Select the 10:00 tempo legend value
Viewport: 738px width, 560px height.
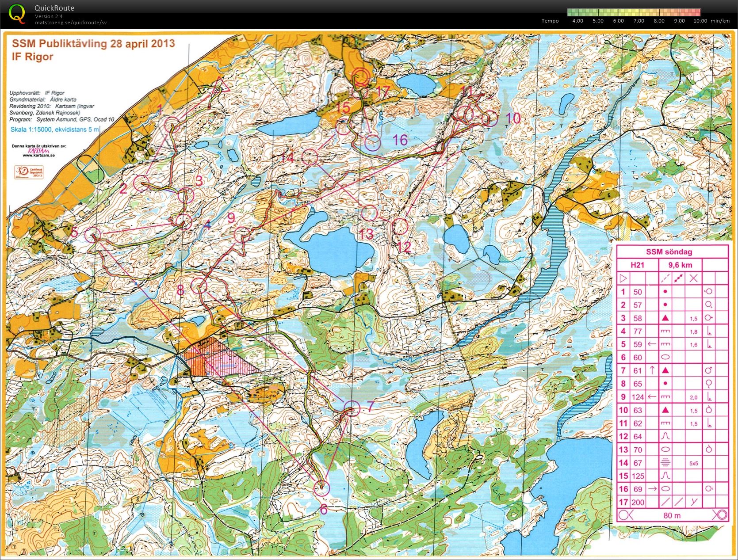[x=700, y=21]
